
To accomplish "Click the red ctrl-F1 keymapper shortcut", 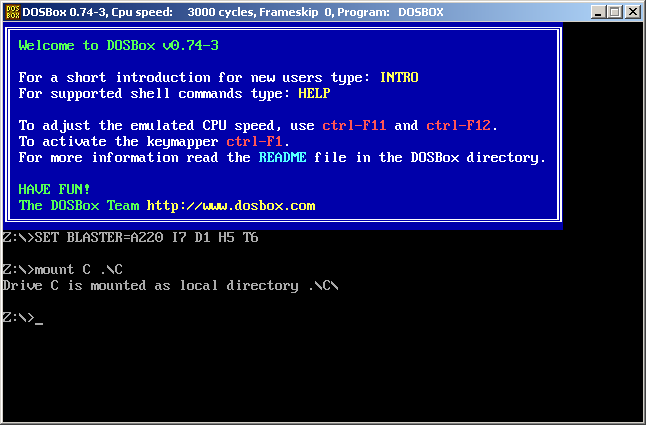I will pos(254,142).
